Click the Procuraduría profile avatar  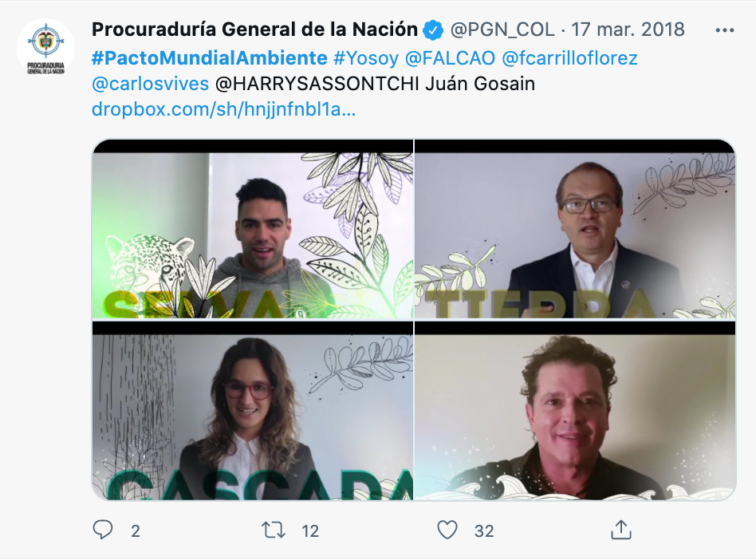45,48
